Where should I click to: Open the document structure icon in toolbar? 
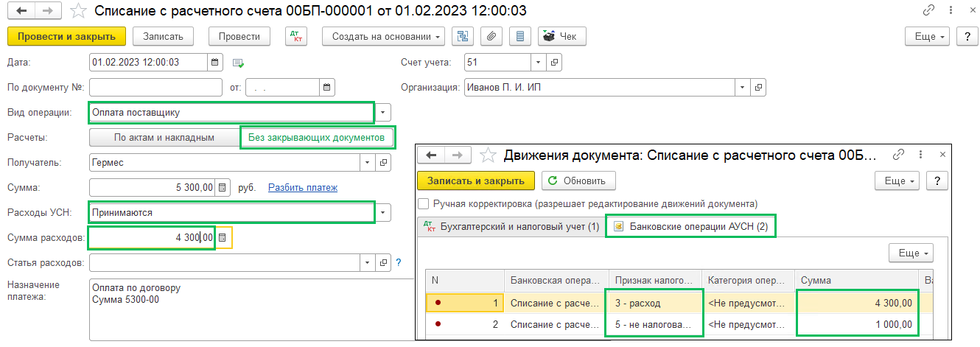point(463,36)
